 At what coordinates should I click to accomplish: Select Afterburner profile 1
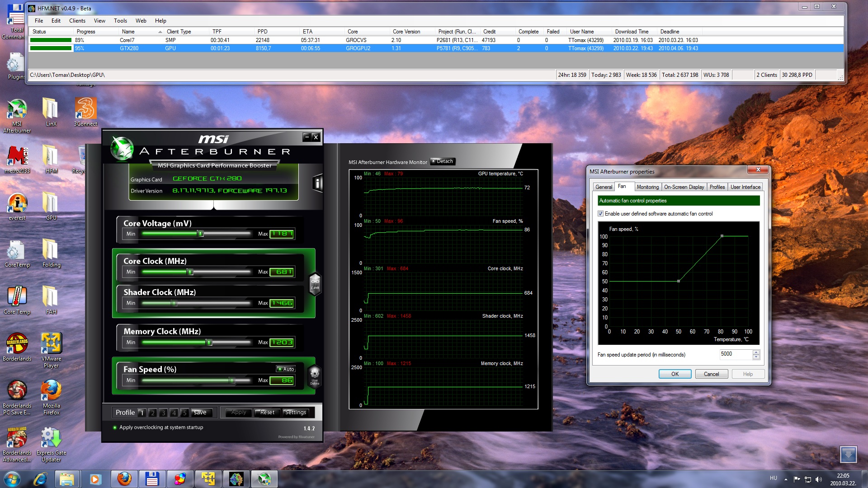point(142,413)
